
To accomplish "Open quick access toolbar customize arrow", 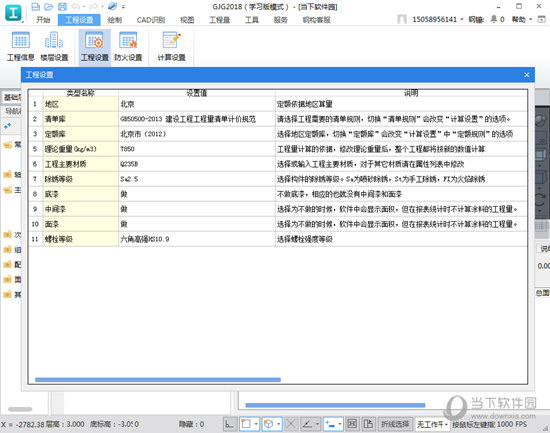I will 123,7.
